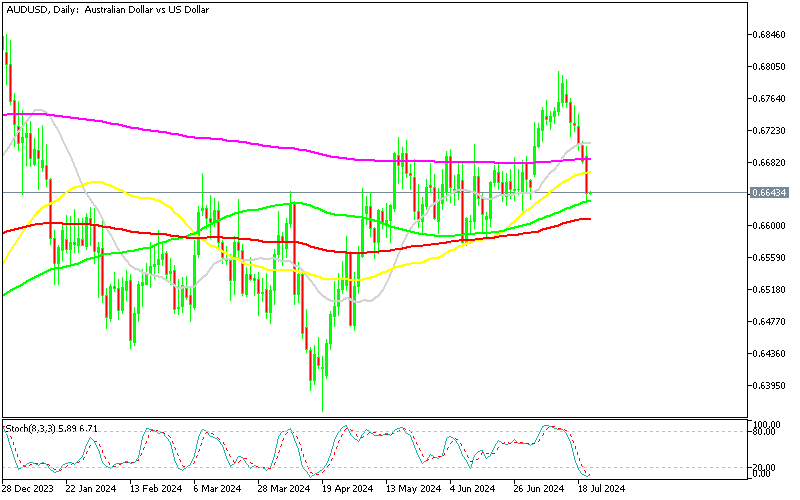
Task: Click the 0.65590 price axis label
Action: 769,258
